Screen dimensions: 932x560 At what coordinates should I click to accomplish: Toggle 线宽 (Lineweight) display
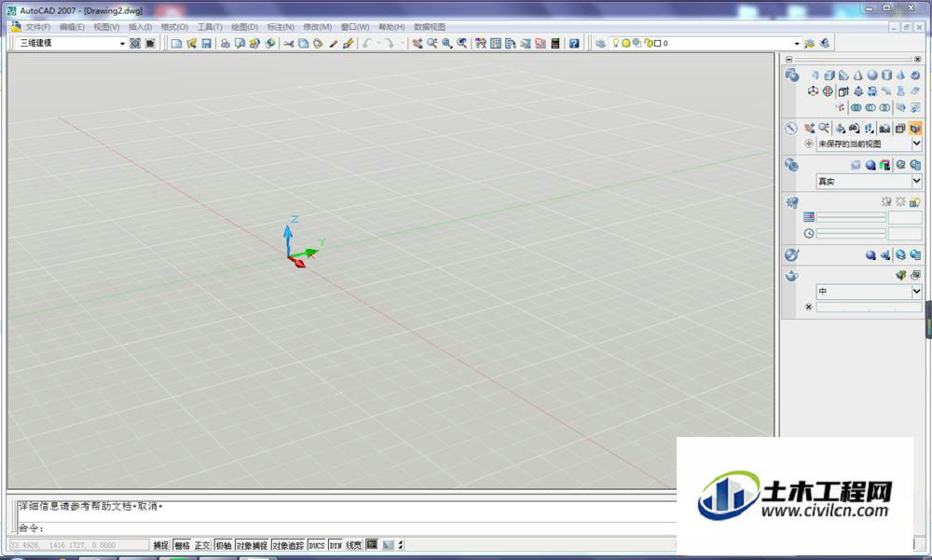click(x=353, y=545)
